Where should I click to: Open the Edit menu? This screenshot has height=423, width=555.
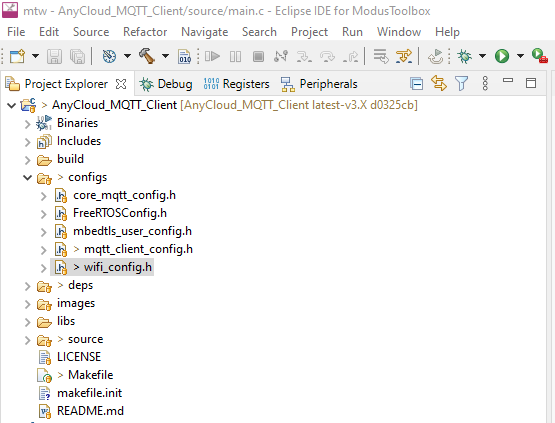point(49,32)
